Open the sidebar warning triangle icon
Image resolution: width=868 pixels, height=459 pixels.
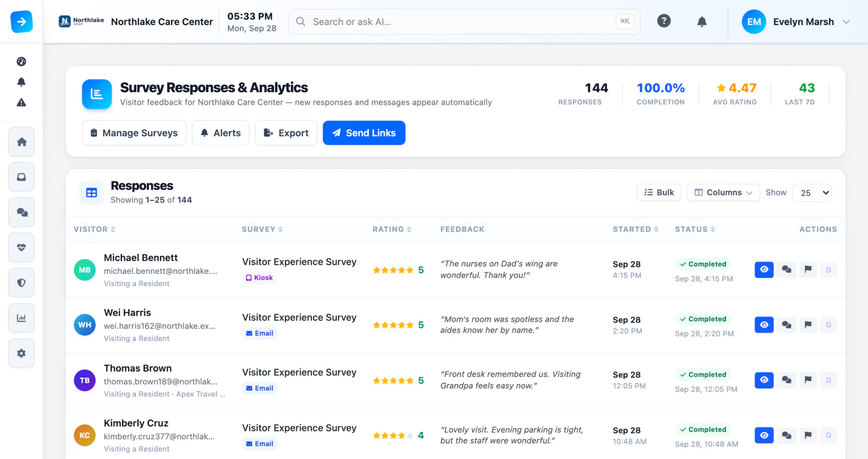[21, 102]
